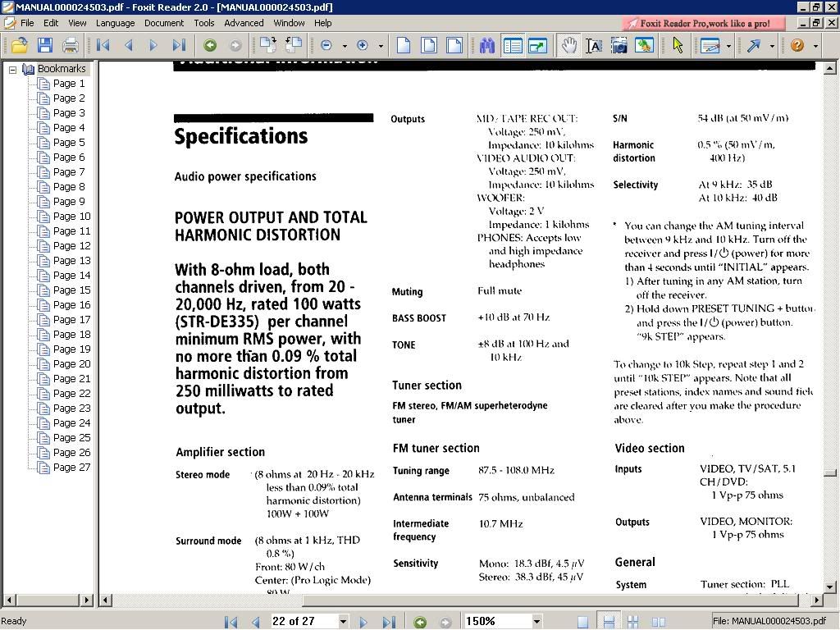
Task: Print the document using printer icon
Action: point(71,46)
